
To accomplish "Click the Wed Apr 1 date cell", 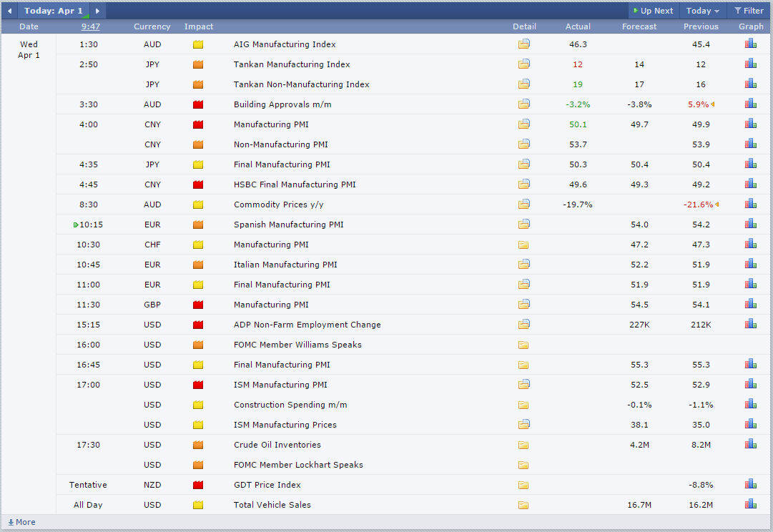I will point(29,50).
